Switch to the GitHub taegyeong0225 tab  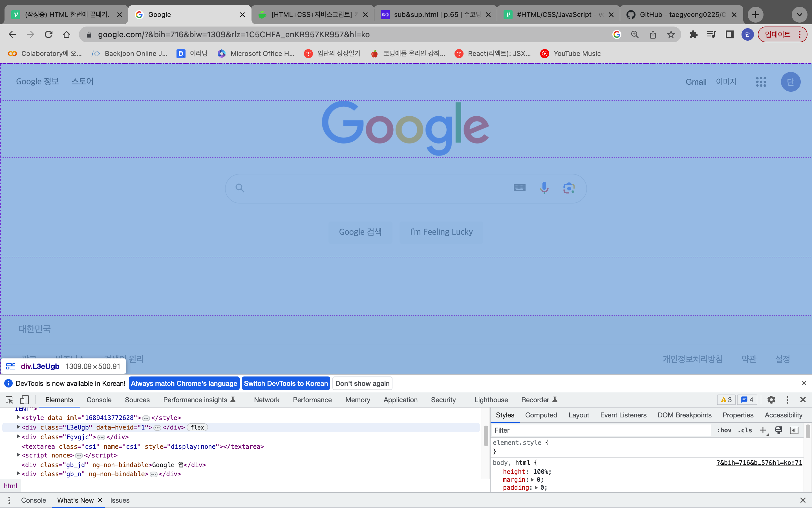pos(681,14)
